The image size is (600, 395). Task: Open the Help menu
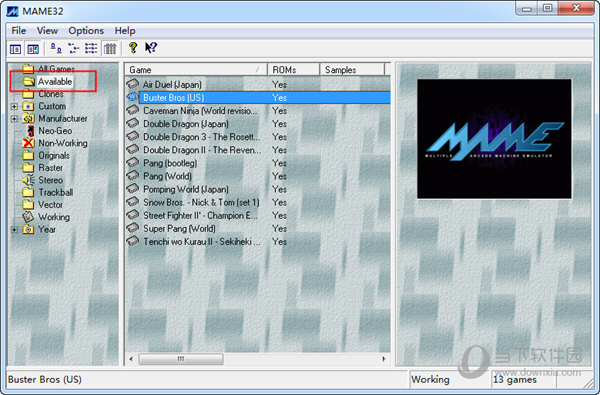(125, 31)
